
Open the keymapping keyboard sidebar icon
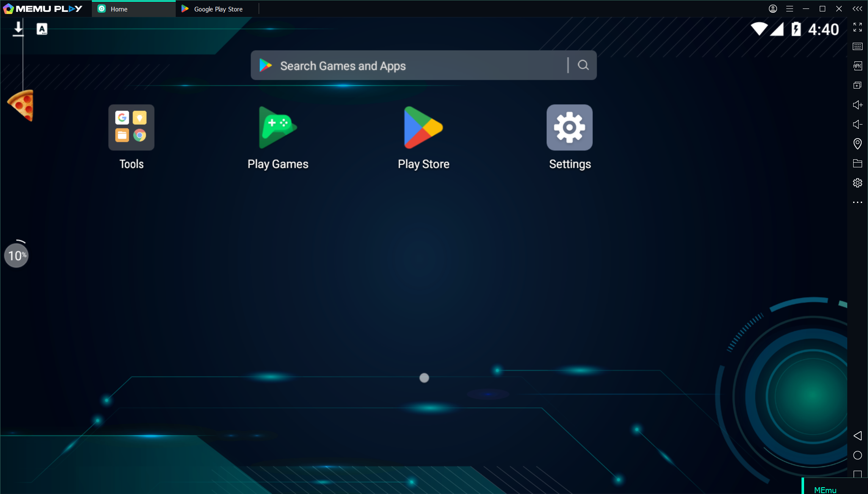coord(857,46)
